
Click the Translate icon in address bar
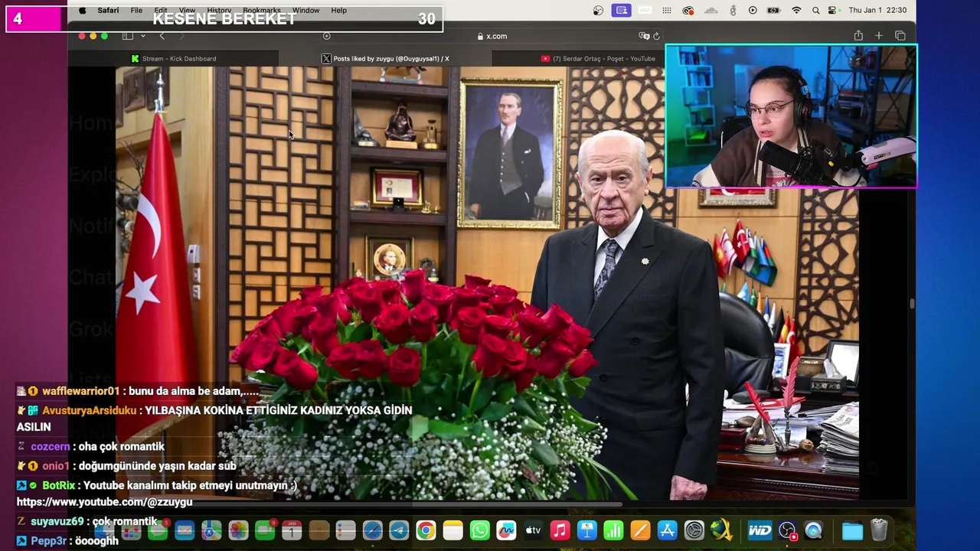644,36
